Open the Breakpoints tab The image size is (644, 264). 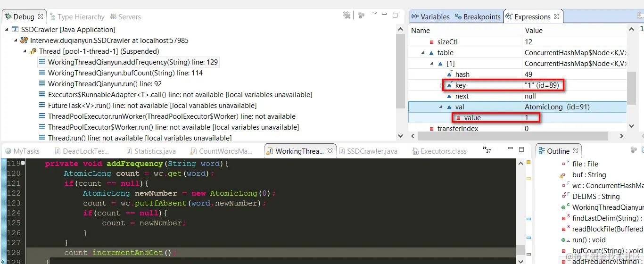478,16
